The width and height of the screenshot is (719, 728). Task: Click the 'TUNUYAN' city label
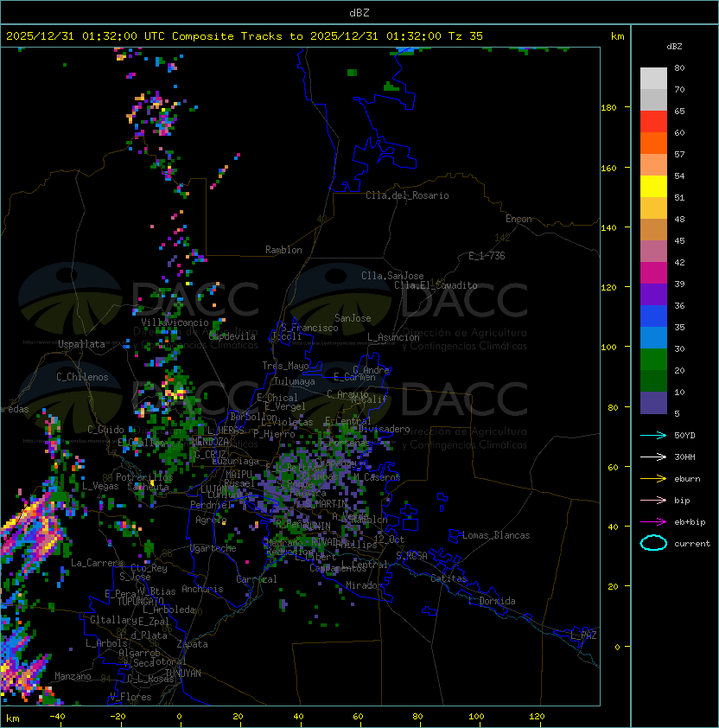pyautogui.click(x=183, y=674)
